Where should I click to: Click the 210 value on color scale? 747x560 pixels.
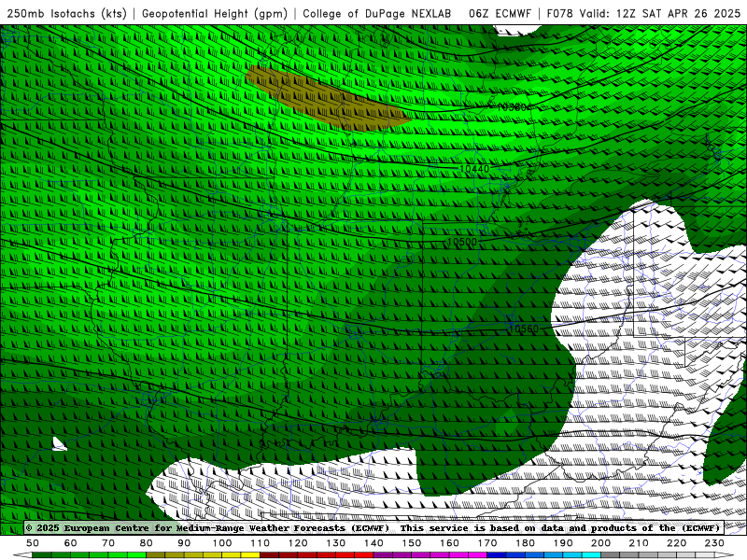(639, 543)
